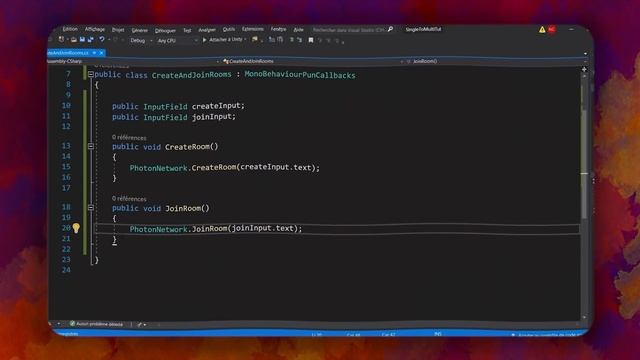Open the Fenêtre menu
The height and width of the screenshot is (360, 640).
click(x=278, y=29)
